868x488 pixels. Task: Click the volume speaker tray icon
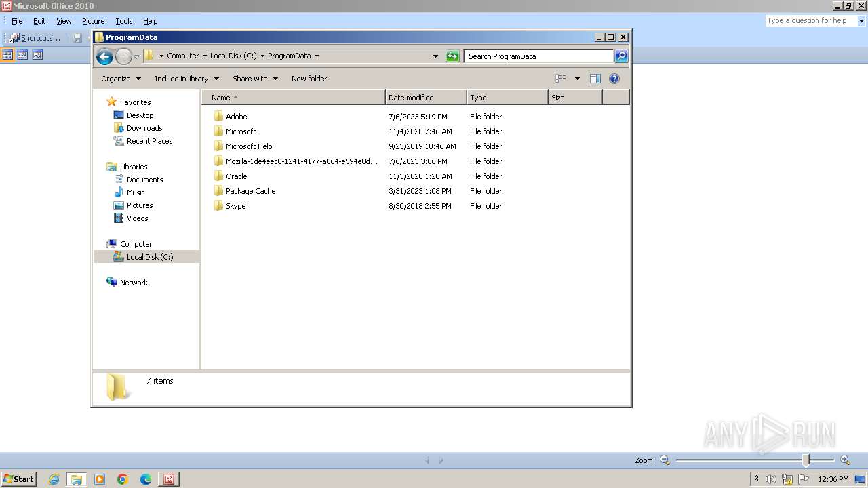click(771, 479)
